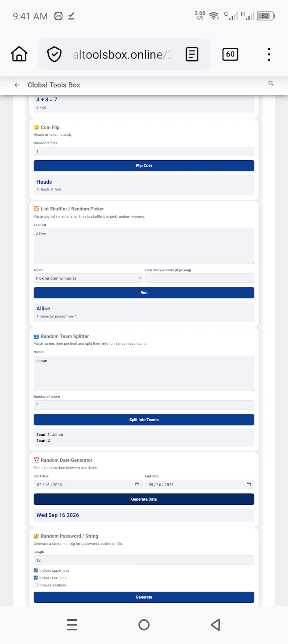Tap the browser home icon
The width and height of the screenshot is (288, 644).
pyautogui.click(x=19, y=54)
